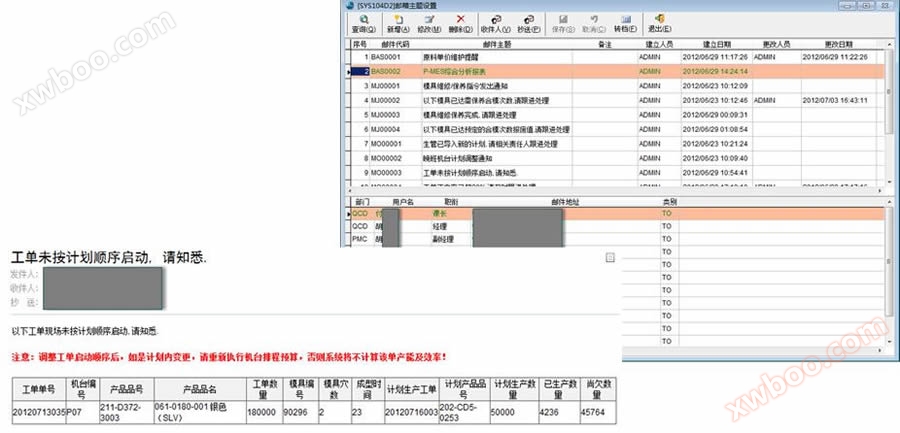Click the 退出 (Exit) toolbar icon
This screenshot has height=433, width=900.
658,22
